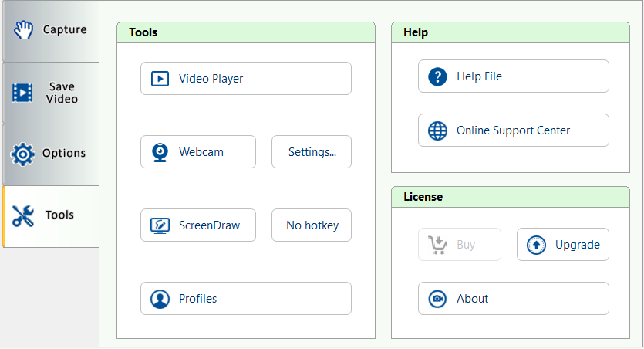Click the Upgrade arrow icon
This screenshot has height=349, width=644.
click(x=536, y=245)
